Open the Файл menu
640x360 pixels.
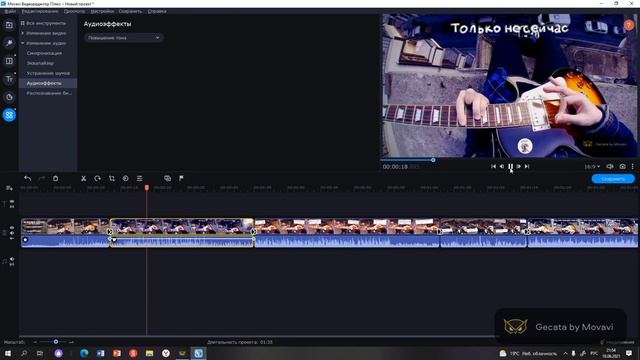(x=10, y=11)
